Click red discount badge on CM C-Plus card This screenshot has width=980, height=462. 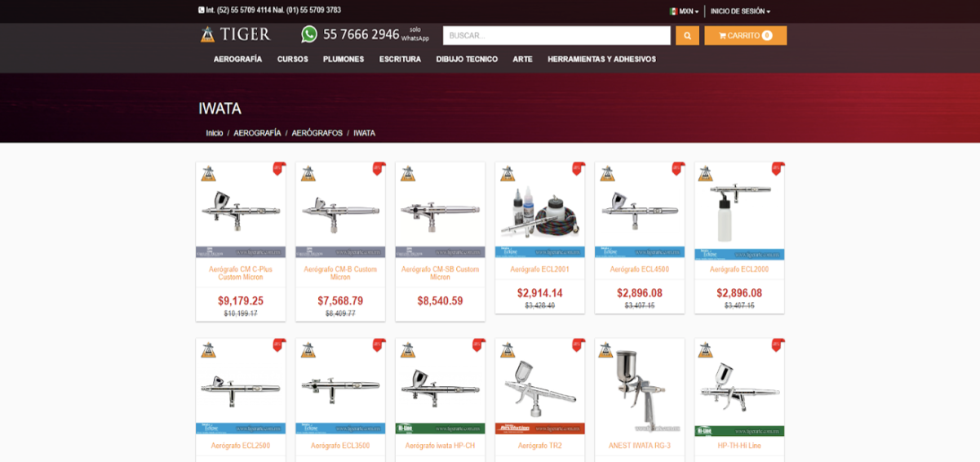click(278, 168)
